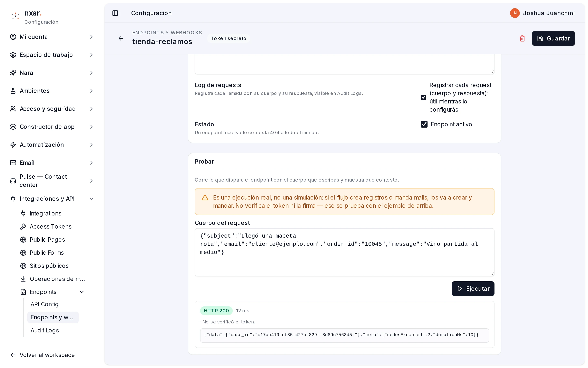Click the back arrow beside tienda-reclamos
Viewport: 588px width, 368px height.
(121, 38)
